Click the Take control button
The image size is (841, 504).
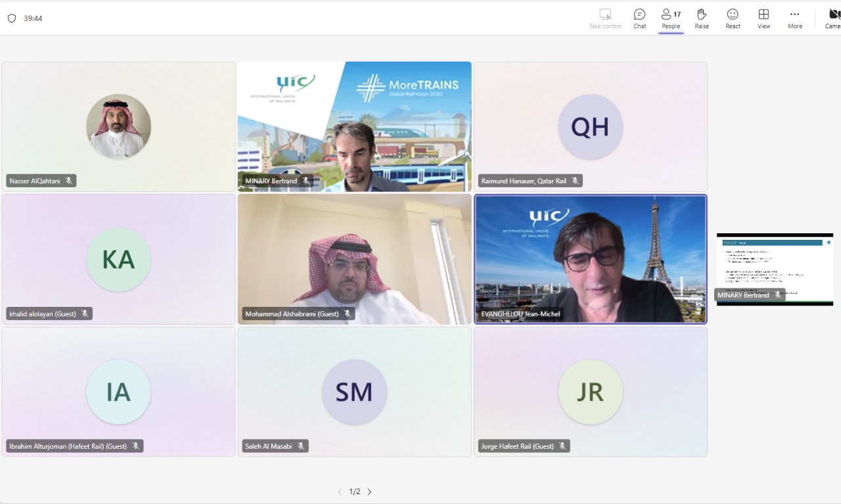tap(605, 18)
